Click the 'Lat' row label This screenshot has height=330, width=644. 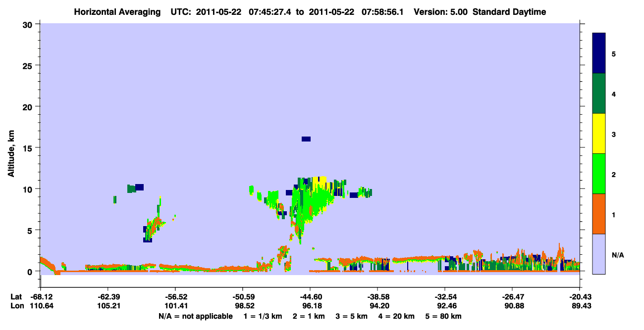coord(16,297)
